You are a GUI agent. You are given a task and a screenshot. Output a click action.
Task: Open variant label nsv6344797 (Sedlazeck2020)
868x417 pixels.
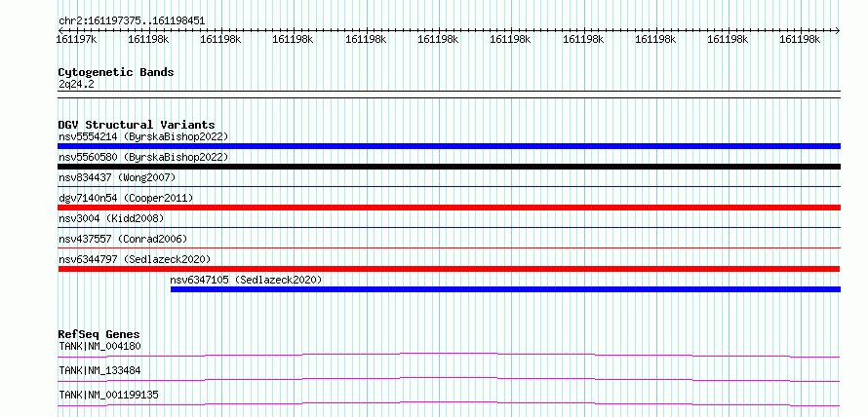click(135, 259)
